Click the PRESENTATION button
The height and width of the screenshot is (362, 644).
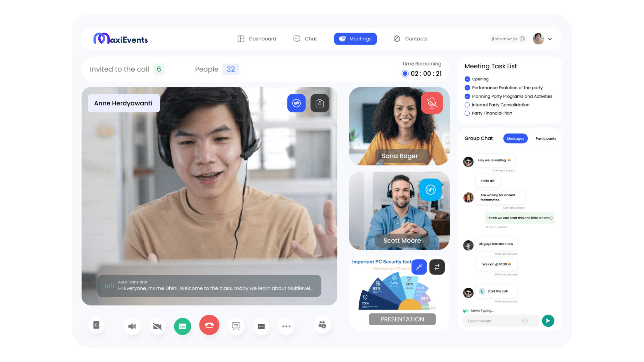pyautogui.click(x=402, y=319)
